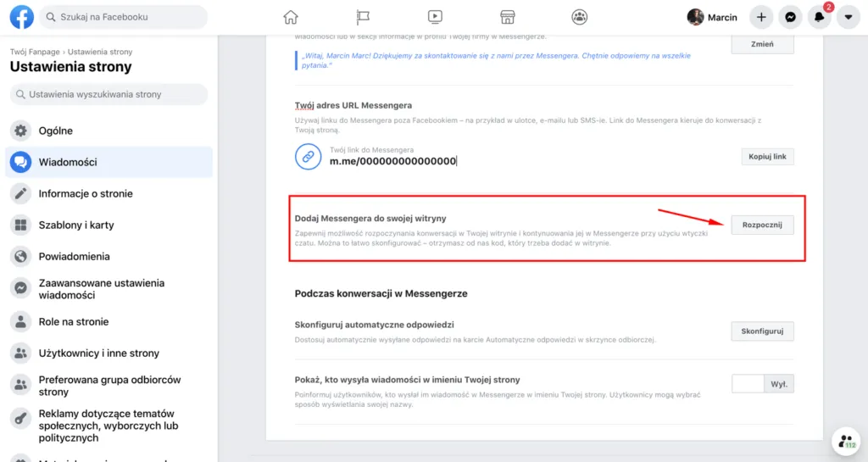Open notifications bell with badge
Viewport: 868px width, 462px height.
(820, 17)
